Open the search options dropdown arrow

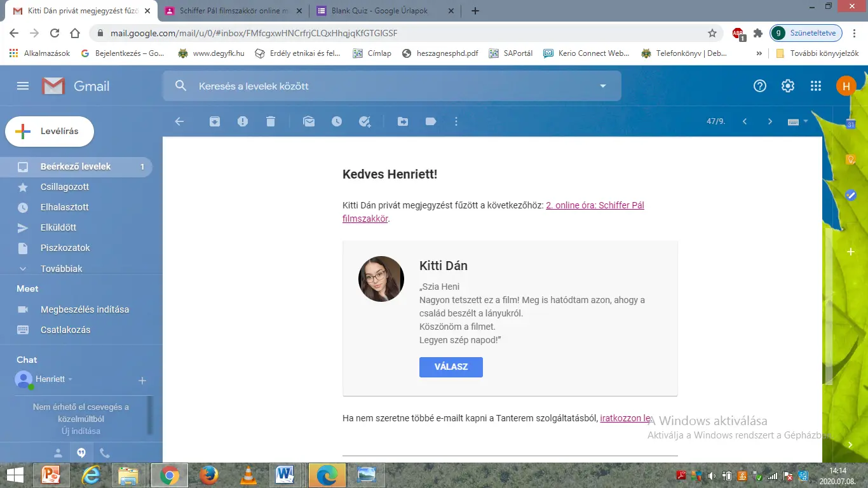click(x=603, y=86)
